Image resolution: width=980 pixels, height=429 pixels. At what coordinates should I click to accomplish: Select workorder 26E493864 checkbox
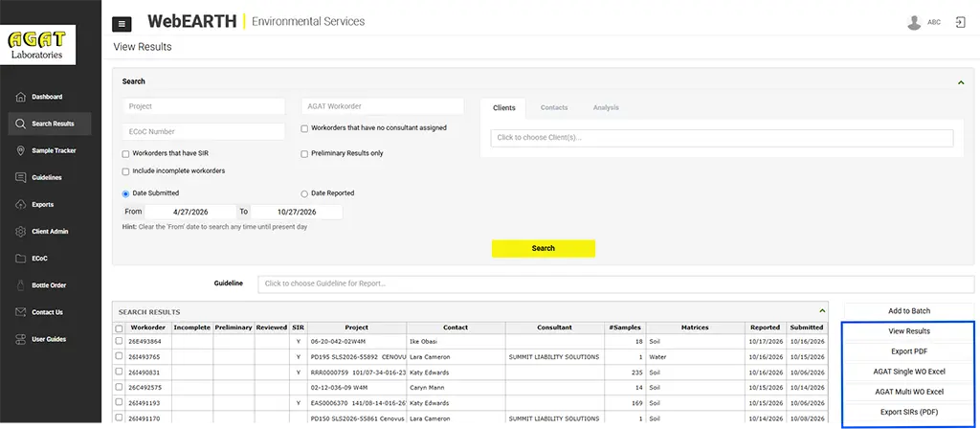click(x=119, y=342)
